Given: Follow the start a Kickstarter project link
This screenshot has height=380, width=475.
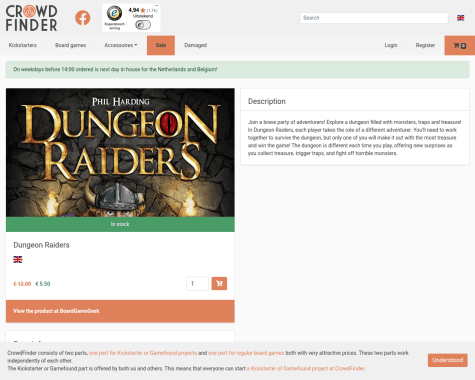Looking at the screenshot, I should pyautogui.click(x=306, y=369).
